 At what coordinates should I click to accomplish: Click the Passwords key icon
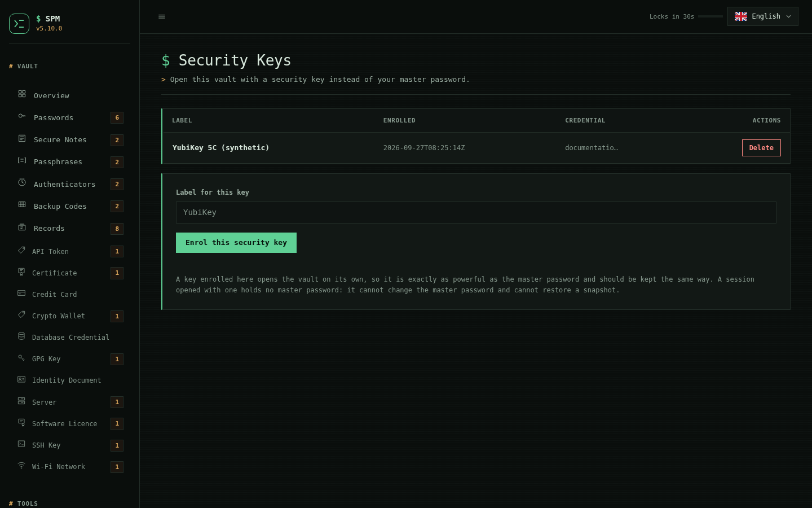click(x=22, y=116)
